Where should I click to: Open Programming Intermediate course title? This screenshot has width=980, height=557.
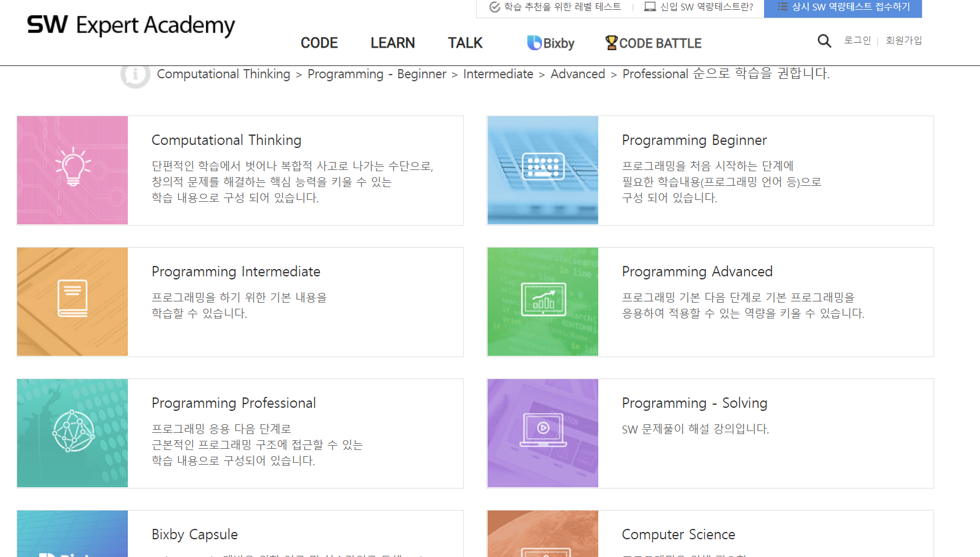click(236, 271)
